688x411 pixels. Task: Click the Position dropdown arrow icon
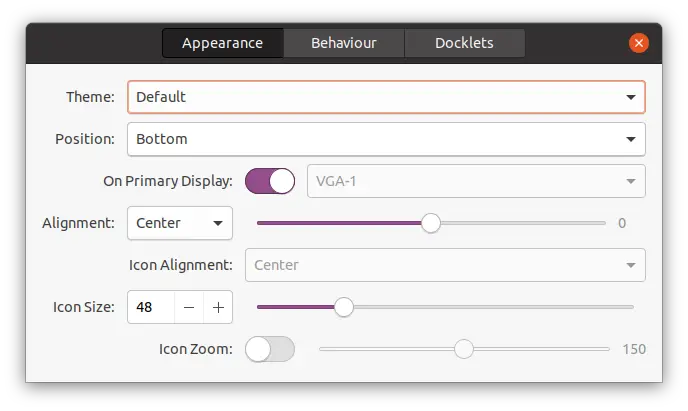pos(631,139)
